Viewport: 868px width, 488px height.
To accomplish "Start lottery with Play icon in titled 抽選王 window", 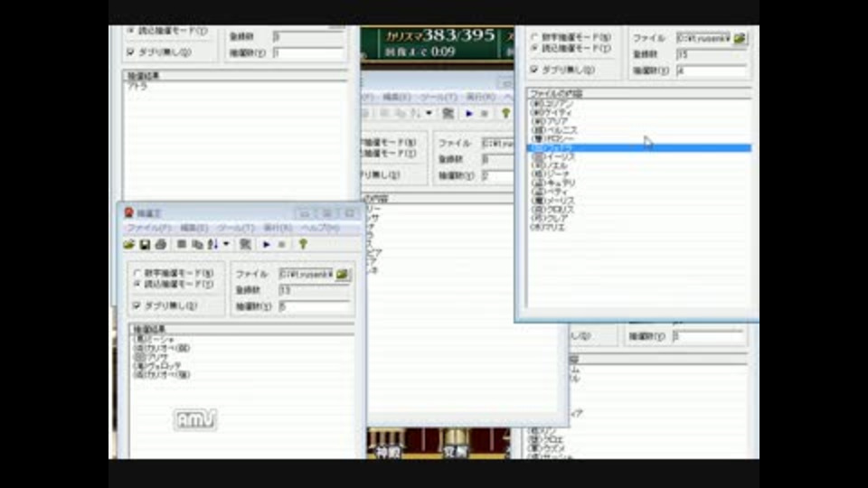I will point(266,244).
